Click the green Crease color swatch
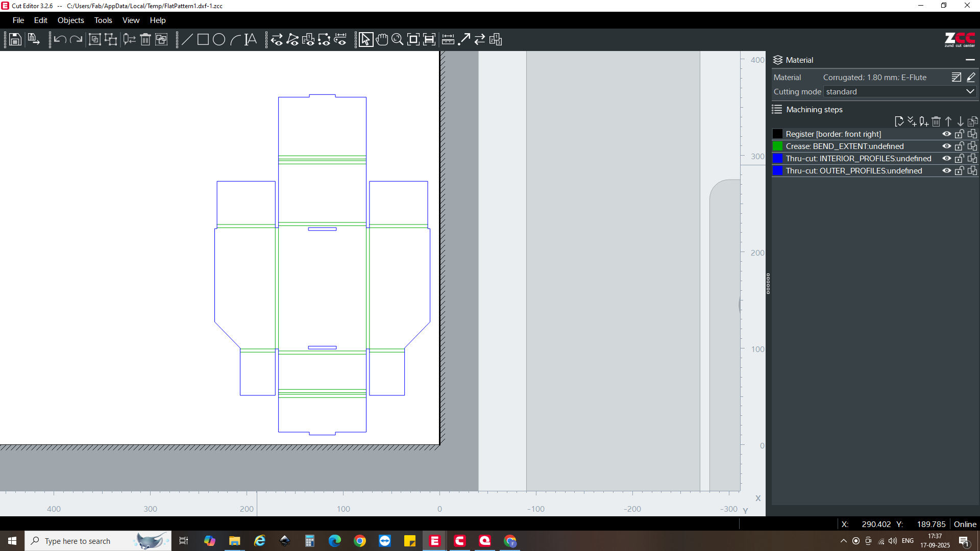980x551 pixels. (777, 146)
